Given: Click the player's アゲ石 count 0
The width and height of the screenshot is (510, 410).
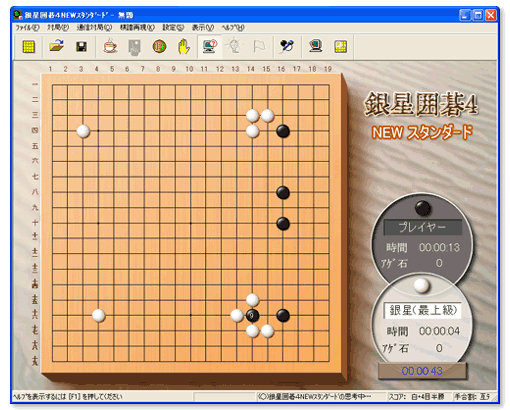Looking at the screenshot, I should (439, 263).
